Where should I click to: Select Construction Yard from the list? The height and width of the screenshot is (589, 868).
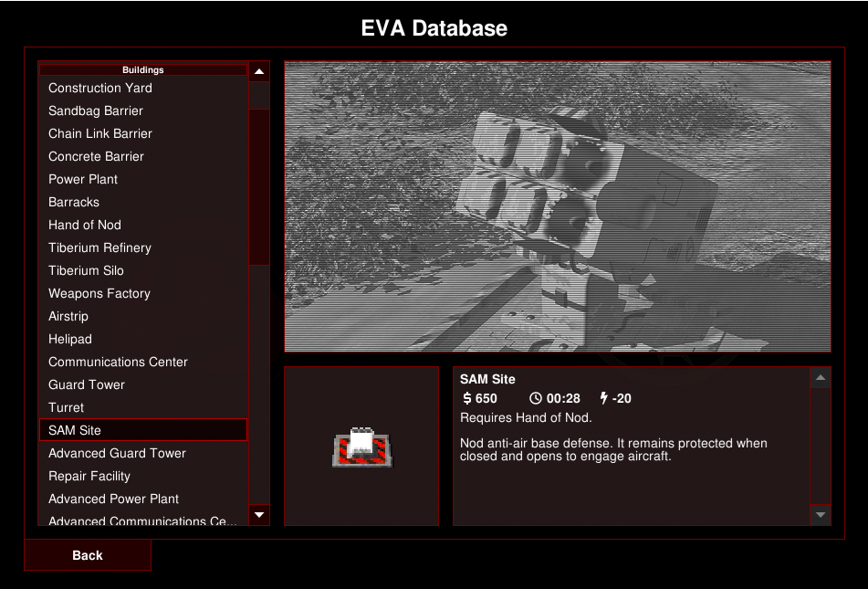(142, 88)
